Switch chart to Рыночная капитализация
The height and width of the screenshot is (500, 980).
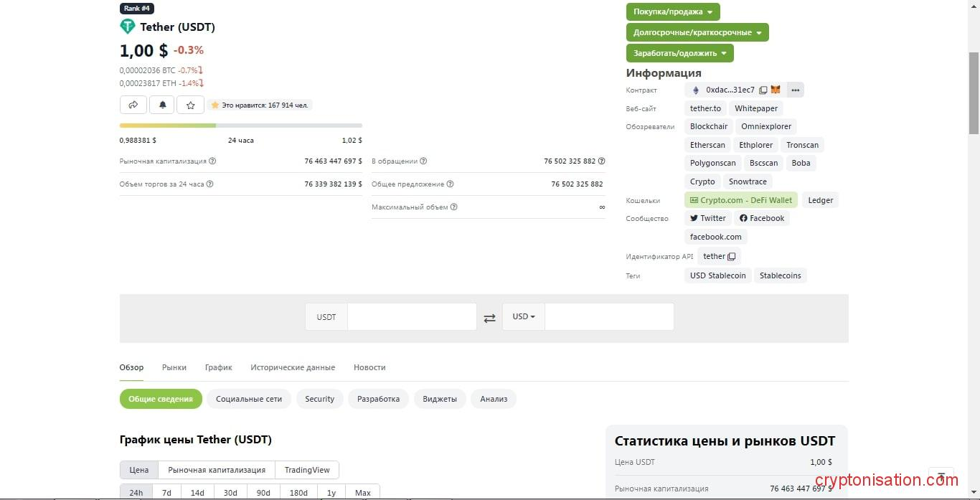[x=217, y=470]
